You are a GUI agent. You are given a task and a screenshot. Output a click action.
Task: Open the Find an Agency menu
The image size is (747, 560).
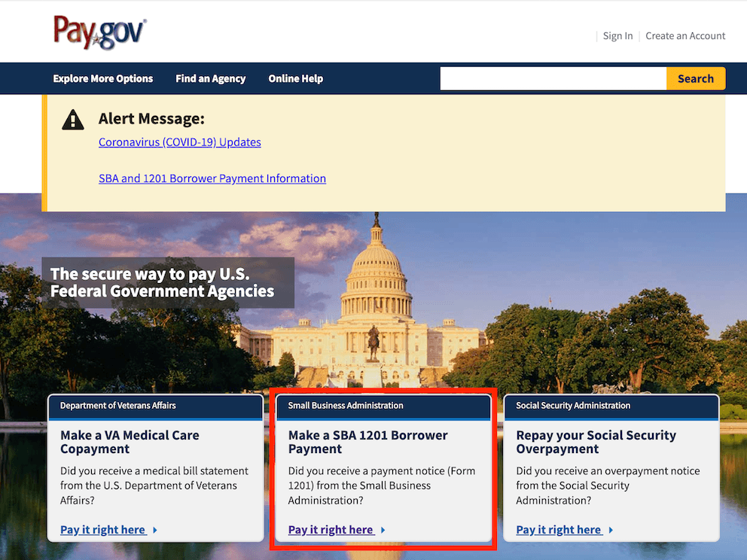211,78
